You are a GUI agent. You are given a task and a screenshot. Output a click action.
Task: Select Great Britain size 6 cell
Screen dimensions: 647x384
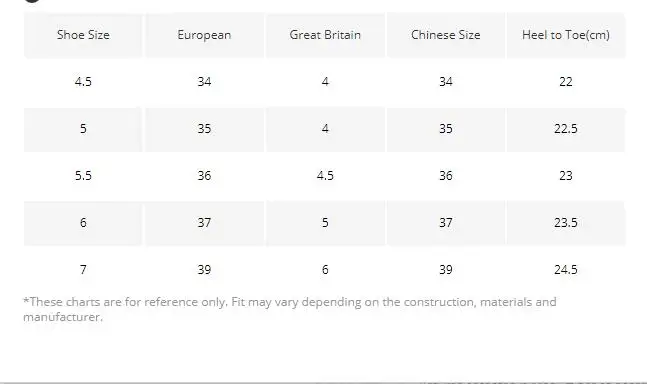(x=325, y=270)
